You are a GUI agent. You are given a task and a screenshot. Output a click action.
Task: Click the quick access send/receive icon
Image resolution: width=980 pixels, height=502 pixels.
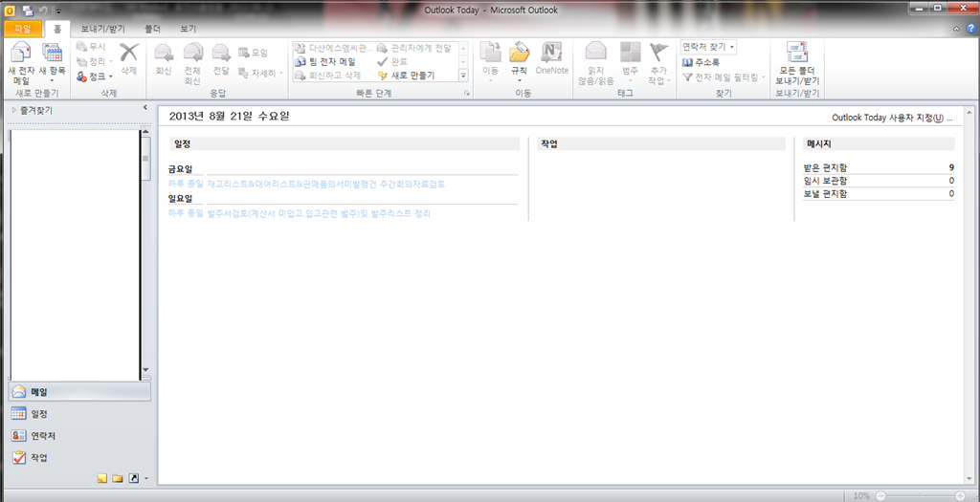tap(28, 10)
